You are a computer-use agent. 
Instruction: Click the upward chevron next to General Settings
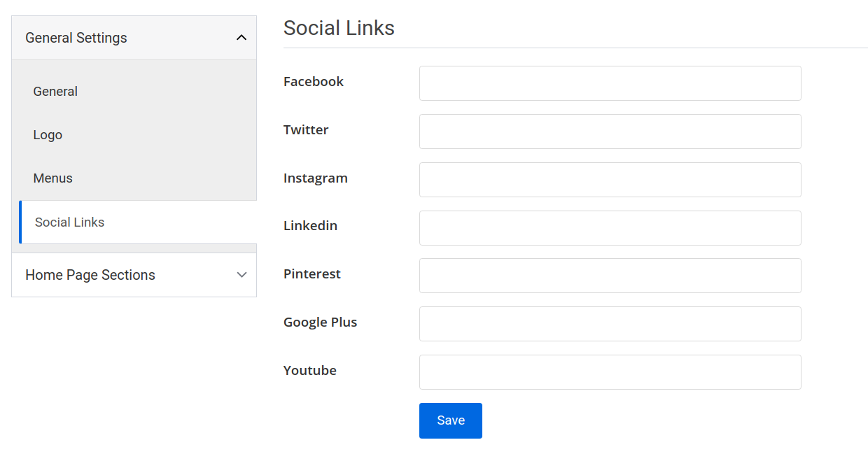(x=241, y=37)
